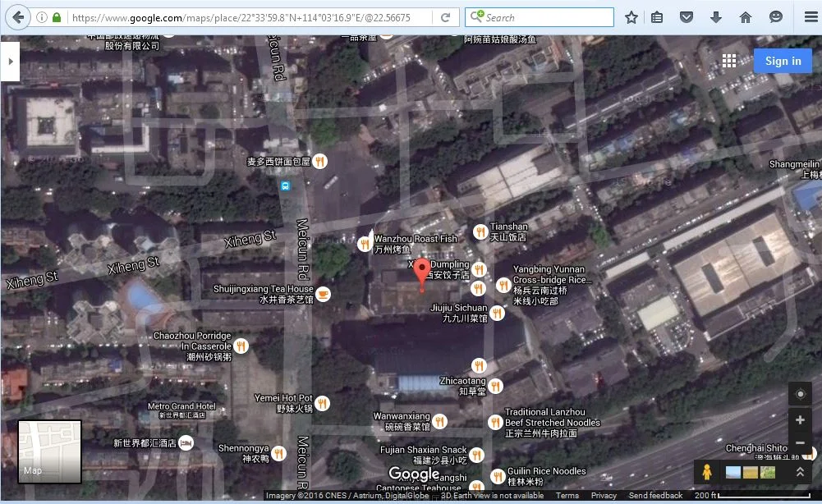Viewport: 822px width, 504px height.
Task: Open Tianshan restaurant marker icon
Action: coord(480,231)
